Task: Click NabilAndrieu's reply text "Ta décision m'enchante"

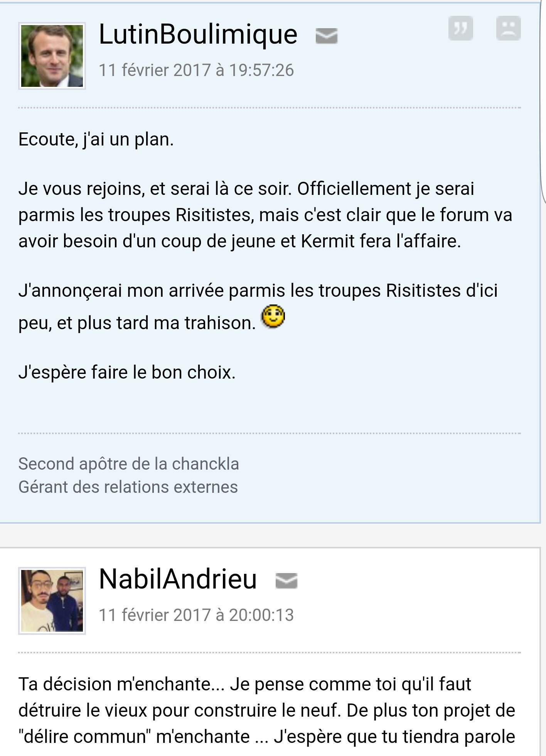Action: click(x=120, y=684)
